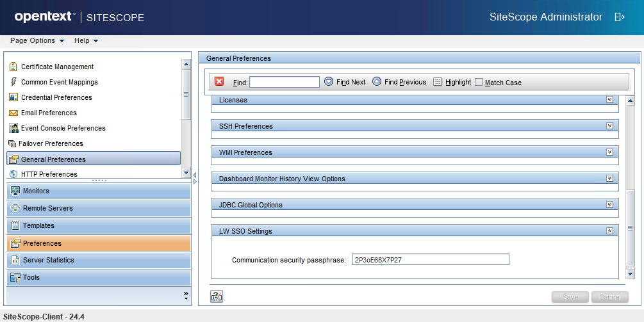
Task: Click the Remote Servers icon
Action: point(15,208)
